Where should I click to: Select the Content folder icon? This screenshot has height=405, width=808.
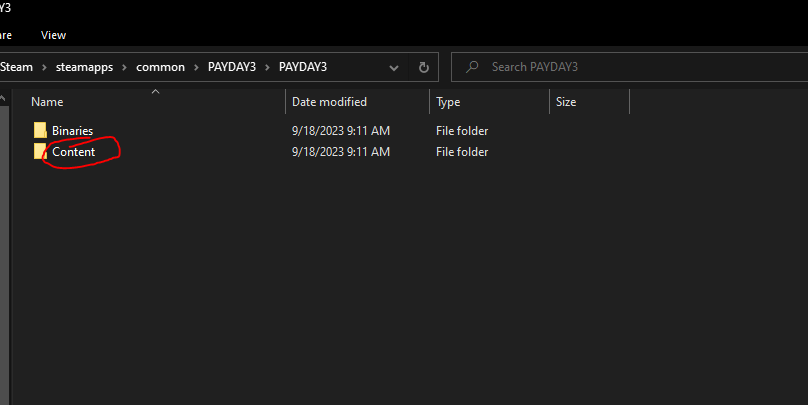point(40,152)
